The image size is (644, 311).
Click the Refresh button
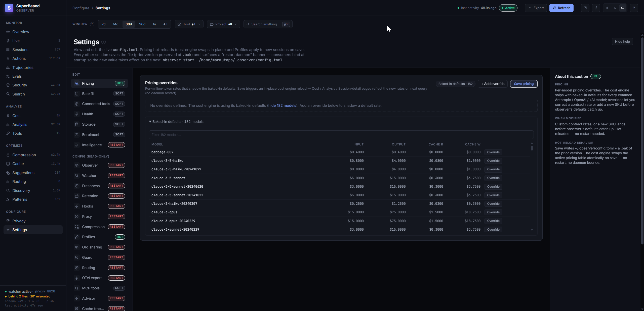tap(561, 8)
